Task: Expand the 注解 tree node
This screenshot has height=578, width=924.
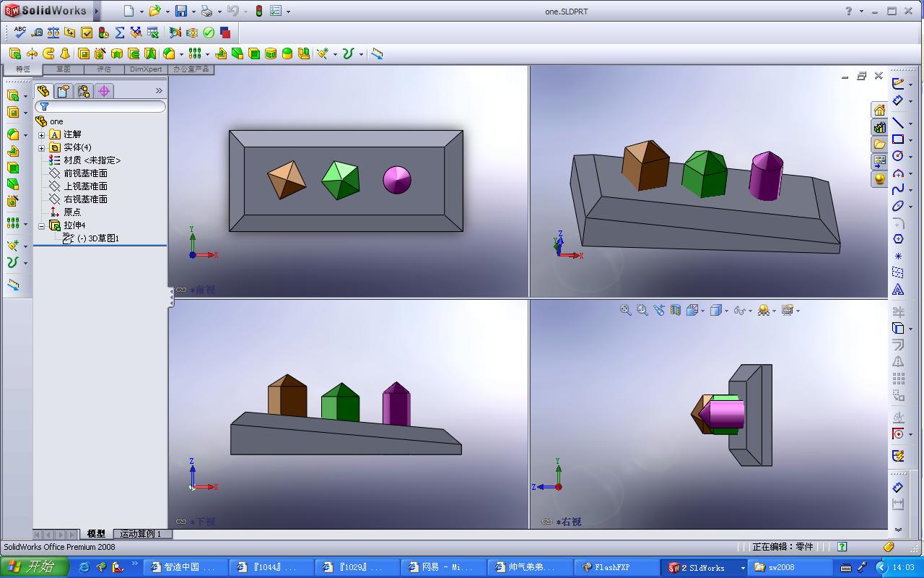Action: (x=41, y=135)
